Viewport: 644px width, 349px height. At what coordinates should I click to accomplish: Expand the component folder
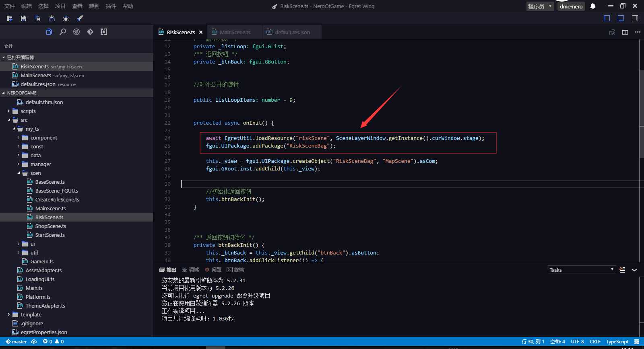(x=19, y=138)
